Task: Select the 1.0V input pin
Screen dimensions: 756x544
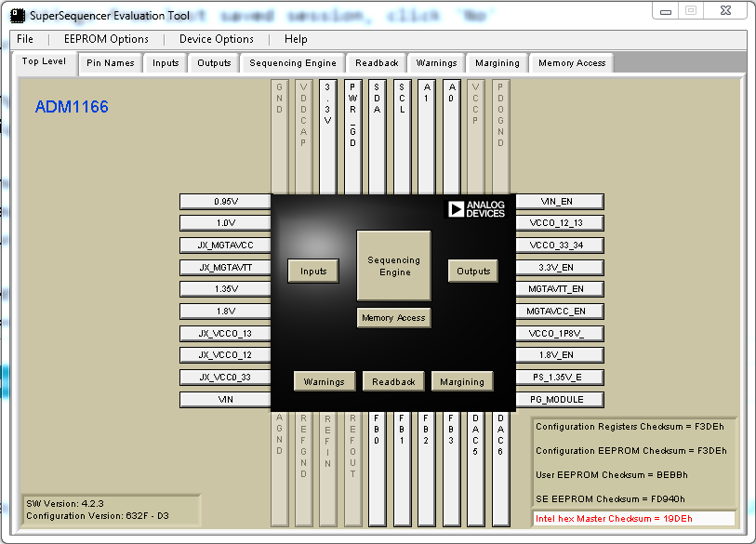Action: click(x=226, y=223)
